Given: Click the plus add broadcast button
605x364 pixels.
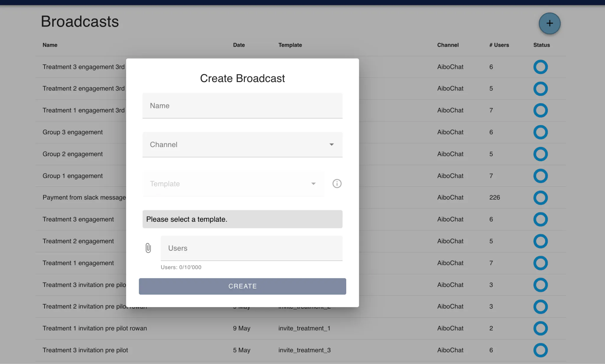Looking at the screenshot, I should pyautogui.click(x=549, y=23).
